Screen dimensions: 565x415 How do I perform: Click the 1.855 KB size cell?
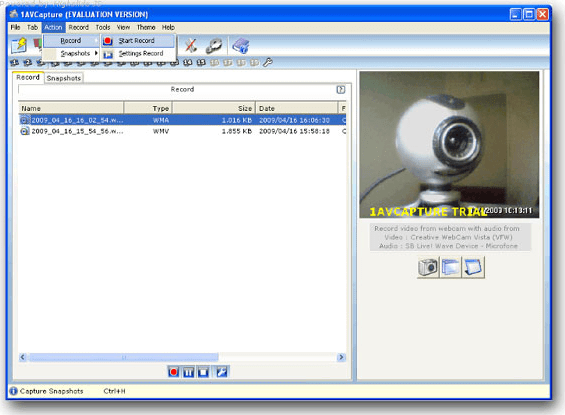point(236,131)
